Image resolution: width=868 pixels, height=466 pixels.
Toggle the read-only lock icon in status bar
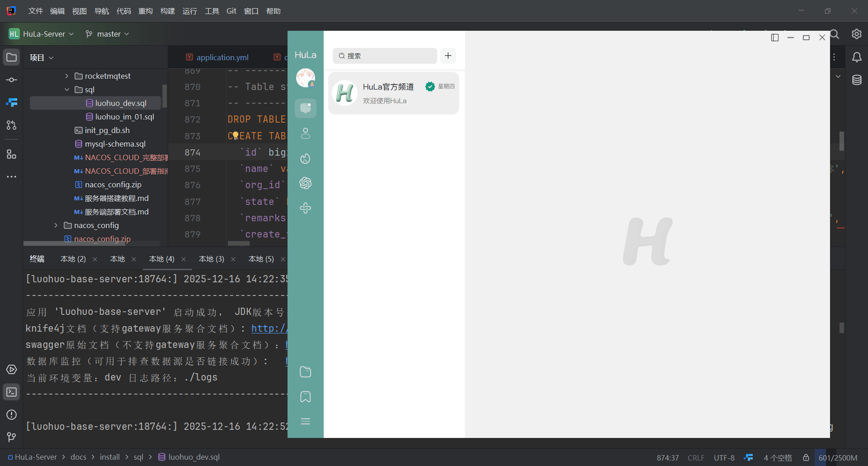click(806, 458)
